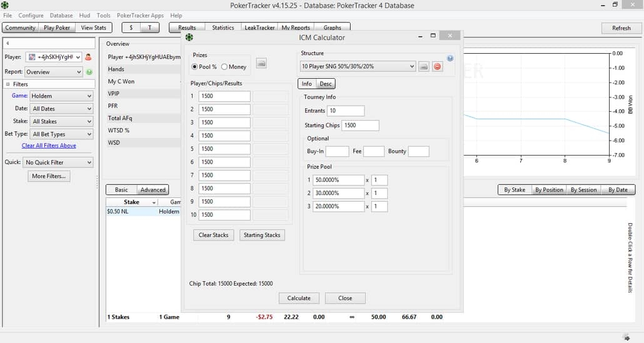Click the Close button in ICM Calculator

coord(345,298)
